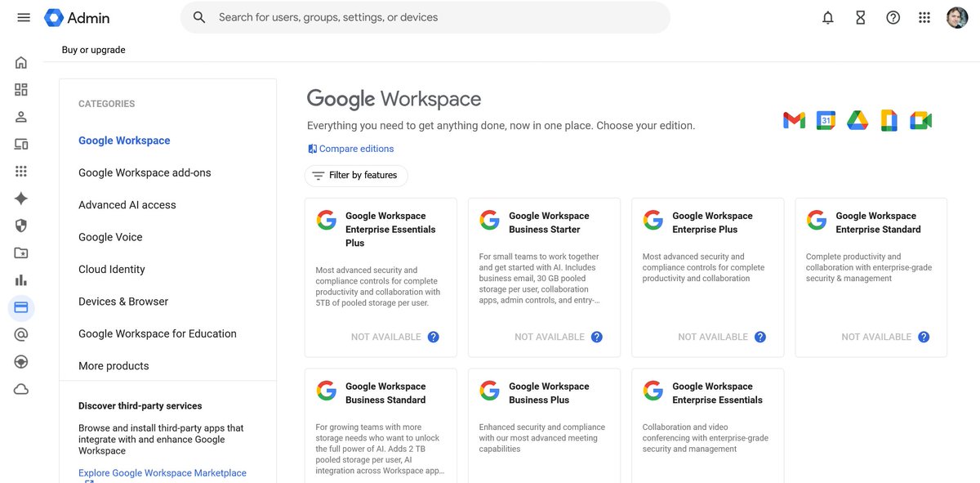The height and width of the screenshot is (483, 980).
Task: Open Google Workspace Enterprise Essentials Plus card
Action: tap(381, 277)
